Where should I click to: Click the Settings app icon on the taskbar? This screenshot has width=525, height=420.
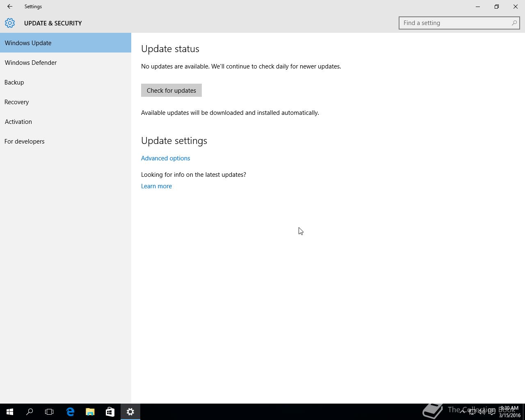(x=130, y=412)
